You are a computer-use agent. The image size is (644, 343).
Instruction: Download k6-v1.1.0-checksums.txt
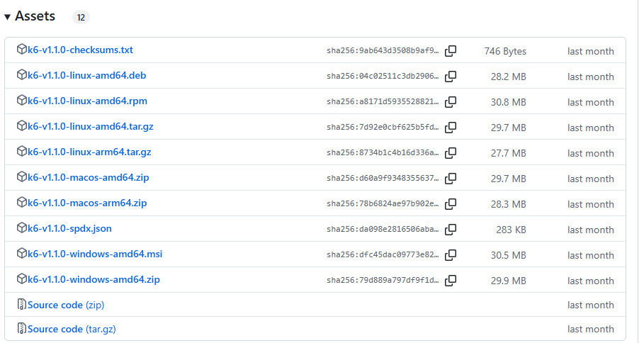click(80, 50)
